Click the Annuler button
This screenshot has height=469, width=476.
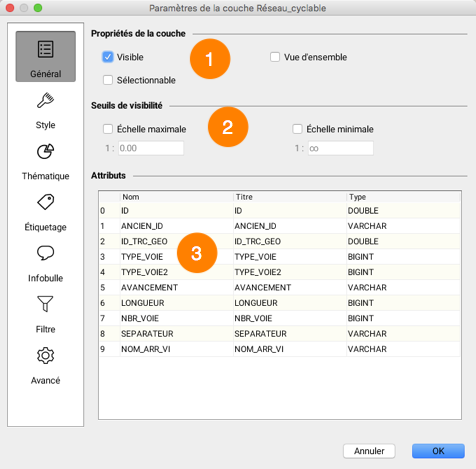pyautogui.click(x=369, y=451)
